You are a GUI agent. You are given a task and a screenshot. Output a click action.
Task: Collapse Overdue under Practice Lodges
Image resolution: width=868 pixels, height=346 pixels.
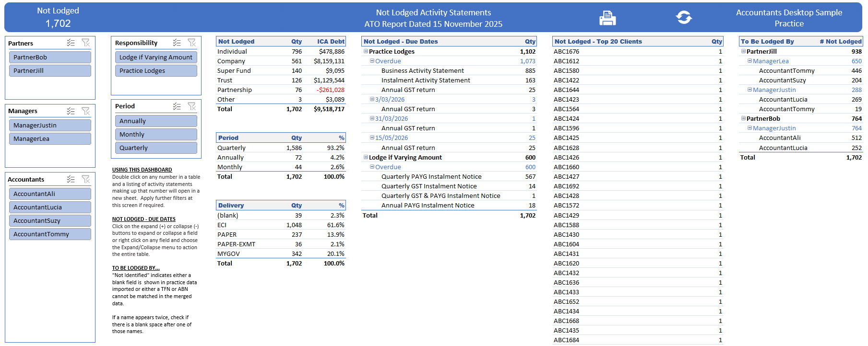(x=372, y=61)
